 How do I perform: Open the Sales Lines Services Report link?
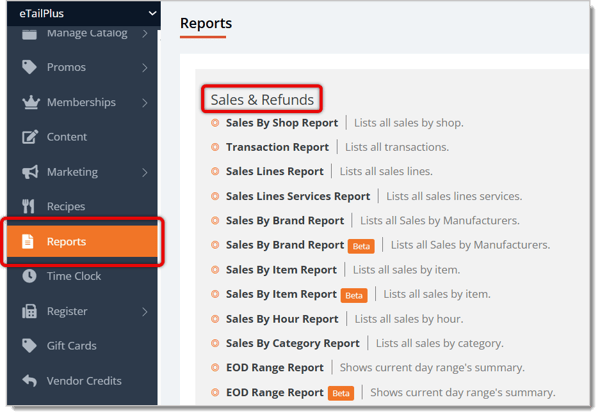tap(298, 196)
